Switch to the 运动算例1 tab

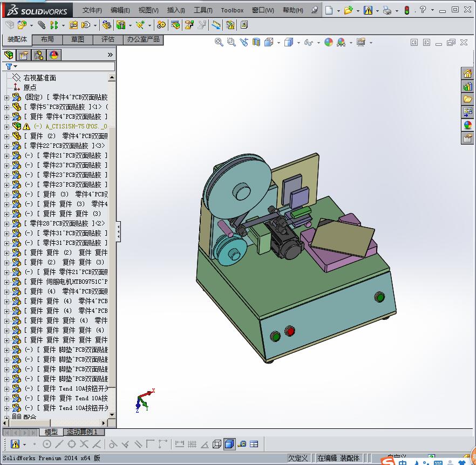(x=84, y=432)
